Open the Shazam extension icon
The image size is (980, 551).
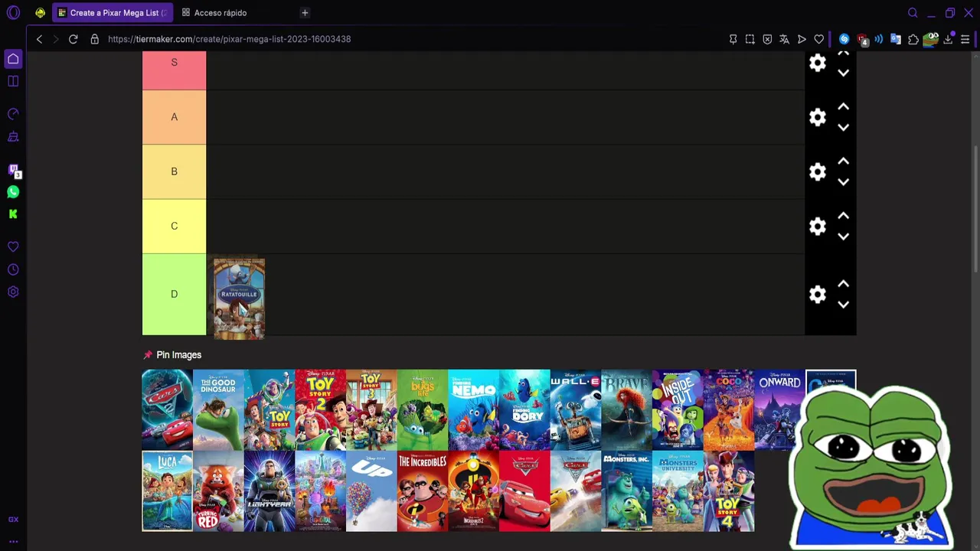click(844, 39)
